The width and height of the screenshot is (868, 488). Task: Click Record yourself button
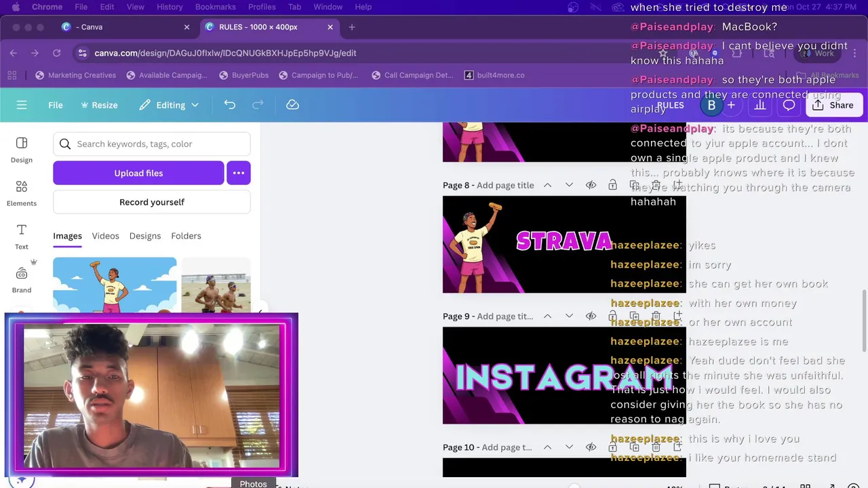(x=152, y=202)
